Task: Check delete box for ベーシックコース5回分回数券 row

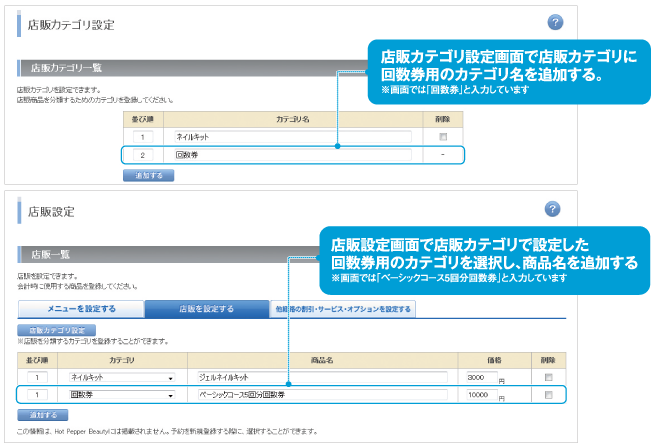Action: (547, 396)
